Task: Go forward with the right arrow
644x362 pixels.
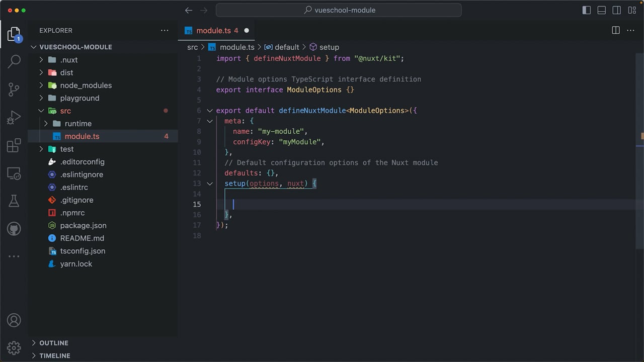Action: [x=204, y=10]
